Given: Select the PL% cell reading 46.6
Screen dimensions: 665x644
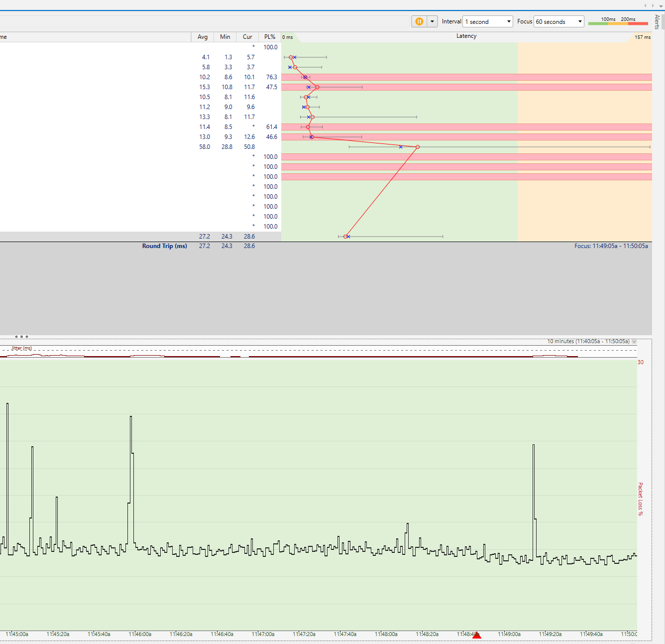Looking at the screenshot, I should (x=272, y=137).
